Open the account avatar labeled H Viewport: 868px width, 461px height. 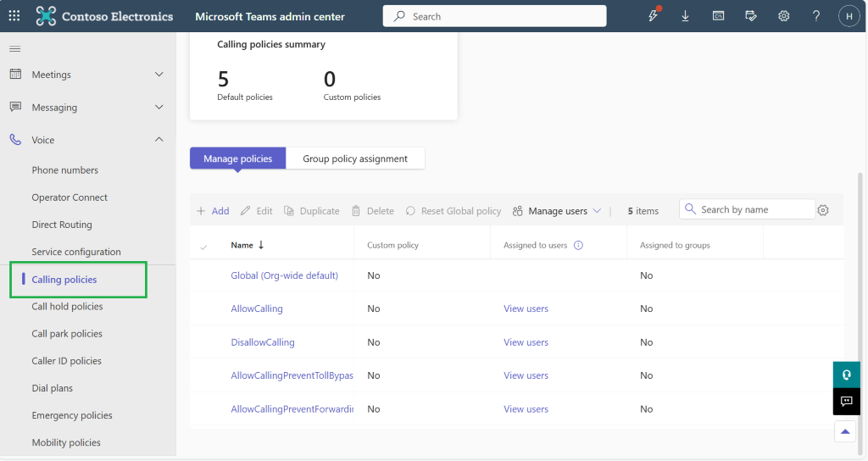click(x=849, y=16)
